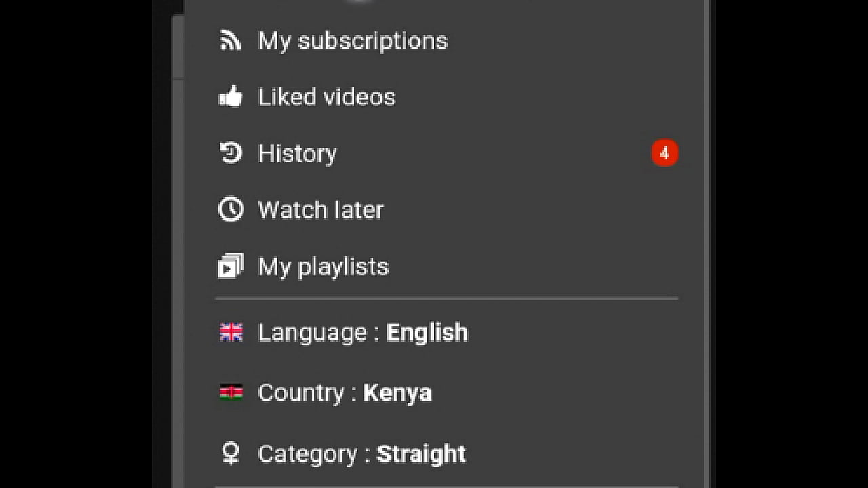Go to My playlists
Screen dimensions: 868x488
pyautogui.click(x=323, y=266)
